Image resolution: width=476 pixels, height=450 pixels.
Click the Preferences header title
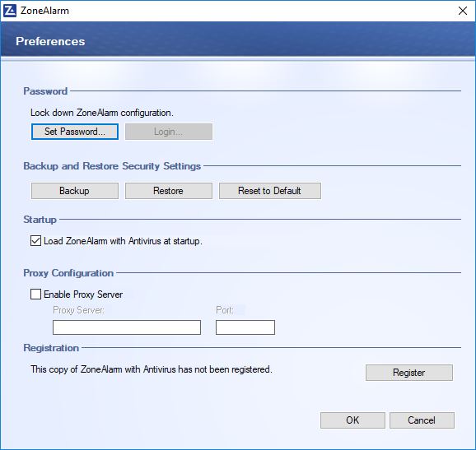click(x=50, y=41)
